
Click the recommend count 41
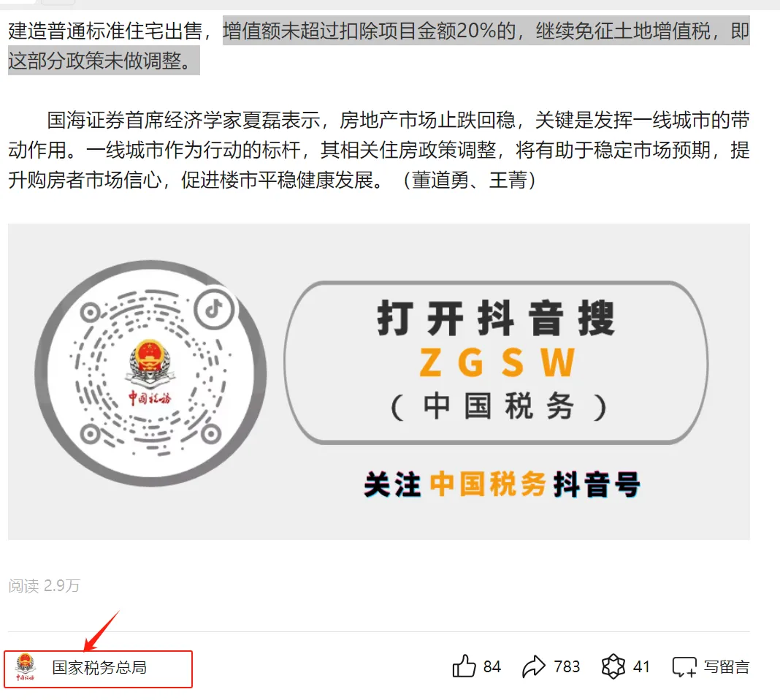pyautogui.click(x=641, y=666)
